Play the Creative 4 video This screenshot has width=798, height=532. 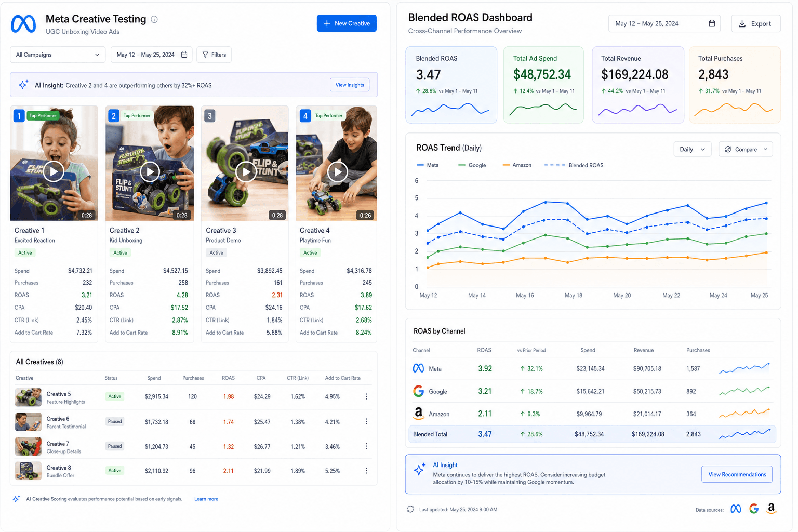338,171
